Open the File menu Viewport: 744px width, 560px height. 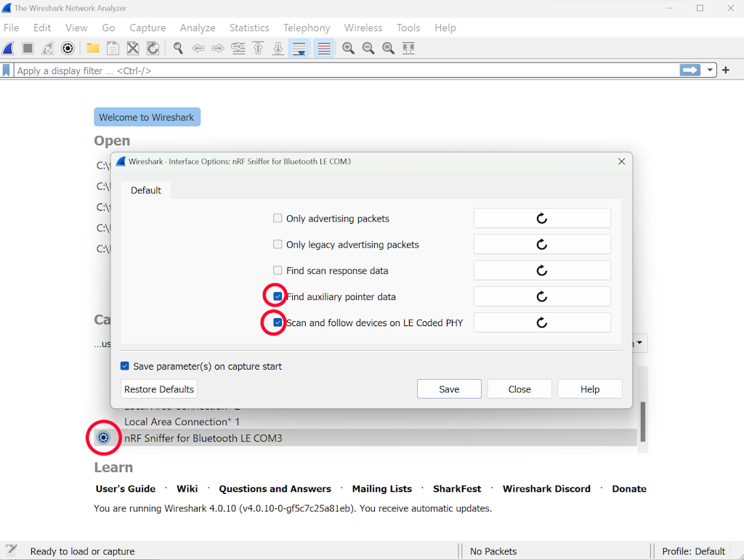(12, 28)
